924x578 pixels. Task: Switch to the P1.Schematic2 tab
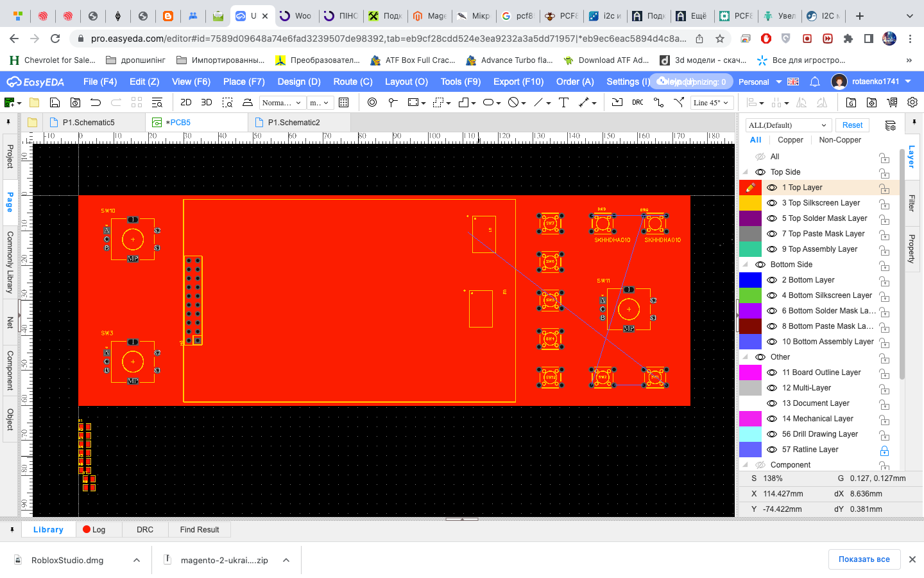(294, 122)
